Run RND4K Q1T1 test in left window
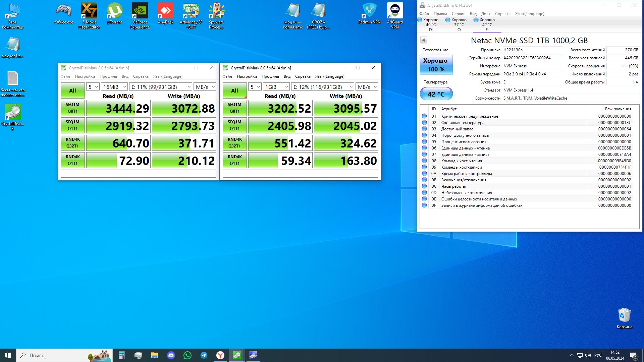Screen dimensions: 644x362 click(72, 160)
